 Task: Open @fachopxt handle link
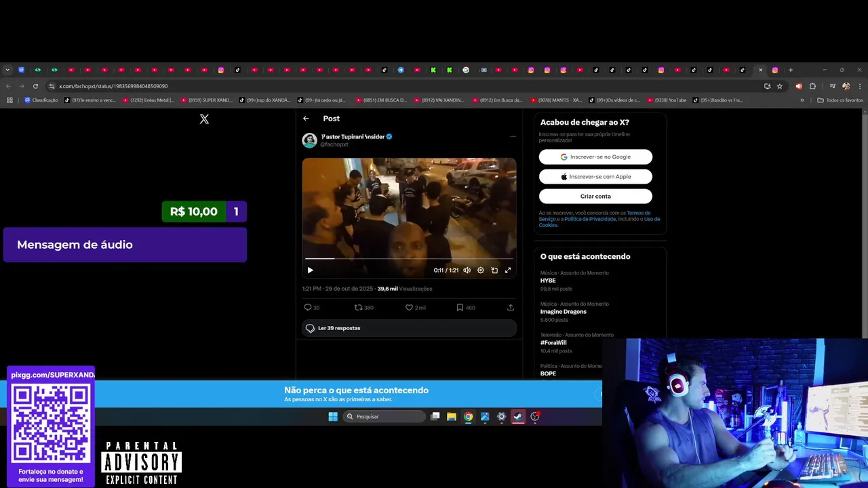pyautogui.click(x=334, y=144)
